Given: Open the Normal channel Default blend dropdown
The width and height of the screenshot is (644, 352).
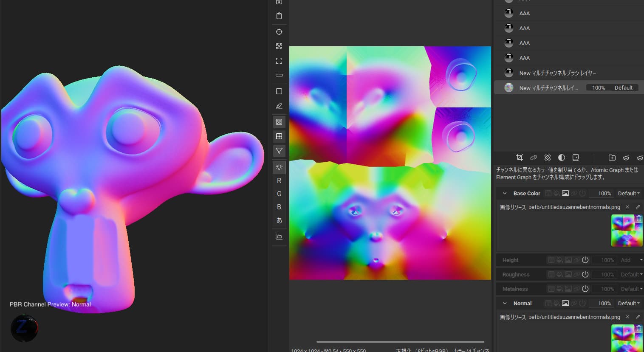Looking at the screenshot, I should coord(629,303).
